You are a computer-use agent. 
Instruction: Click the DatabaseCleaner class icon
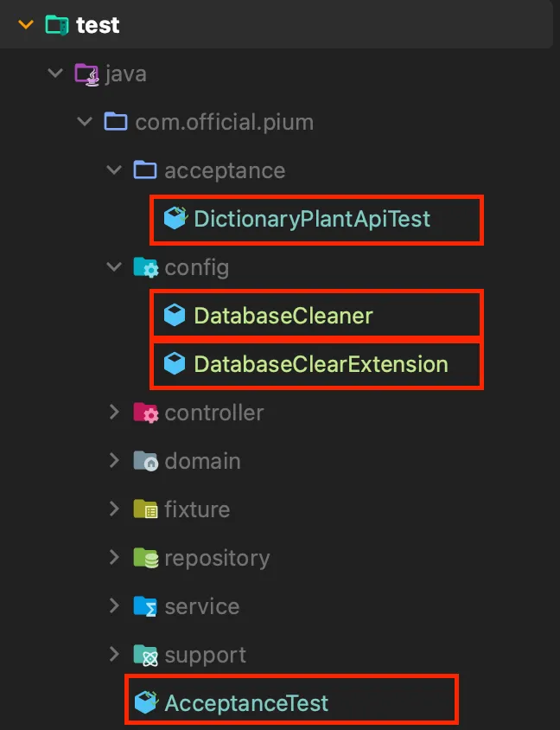pyautogui.click(x=175, y=316)
